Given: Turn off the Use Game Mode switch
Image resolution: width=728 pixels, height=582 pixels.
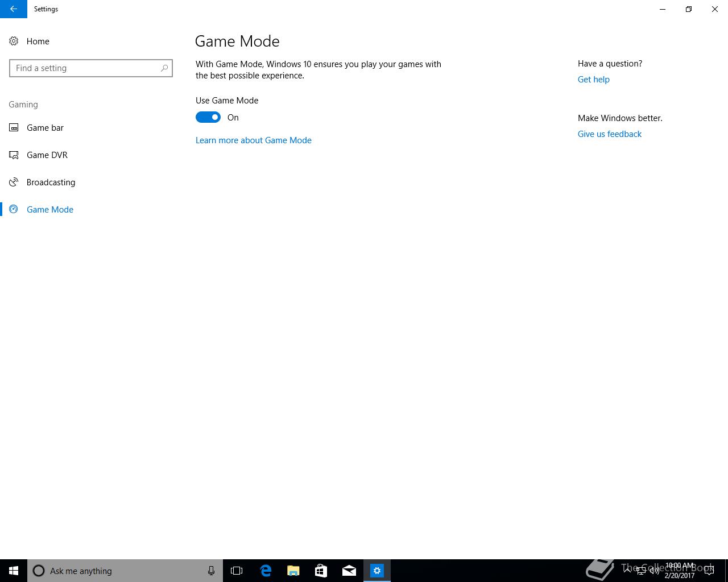Looking at the screenshot, I should tap(208, 117).
